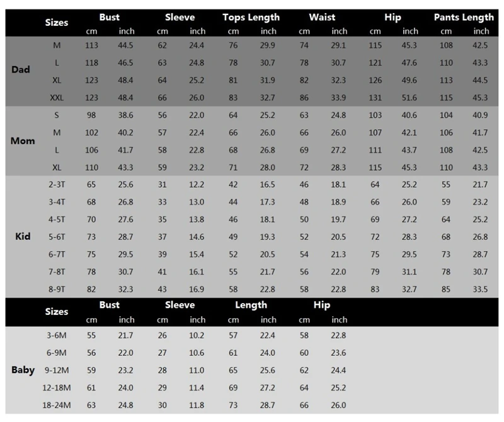504x422 pixels.
Task: Click the Baby row group label
Action: pos(23,370)
